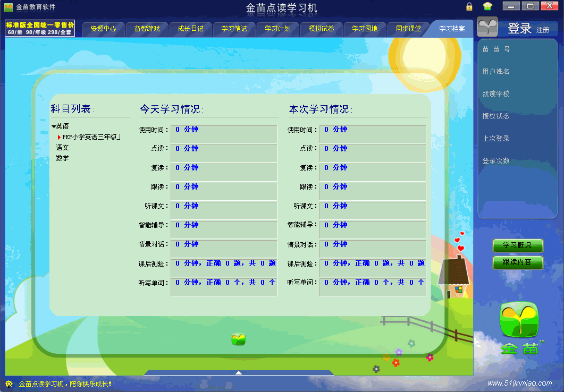
Task: Click this session's 使用时间 value field
Action: tap(373, 134)
